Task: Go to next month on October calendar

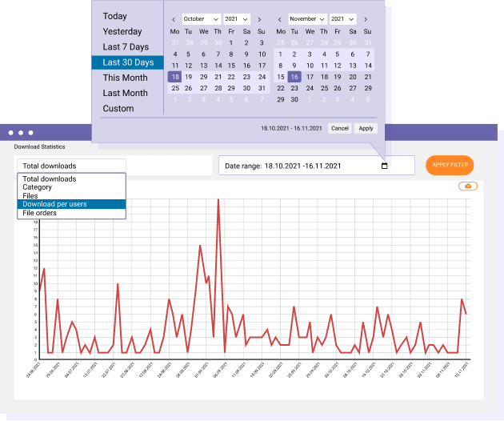Action: point(259,19)
